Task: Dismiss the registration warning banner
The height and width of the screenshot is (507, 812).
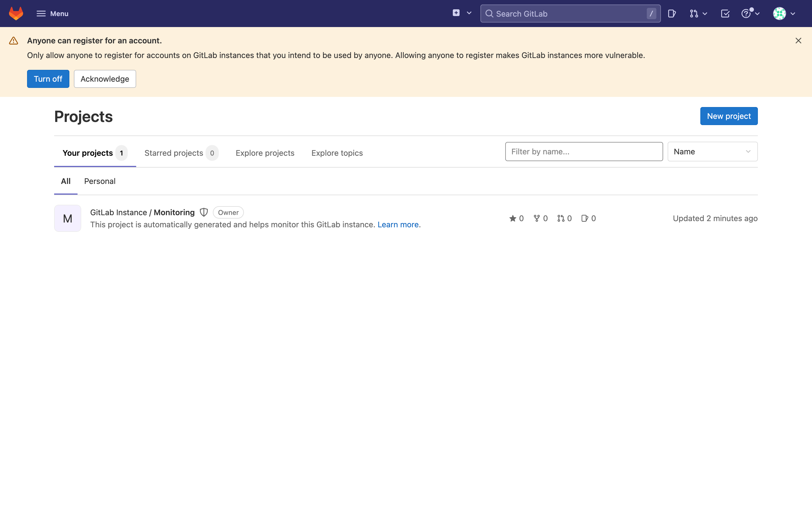Action: tap(798, 41)
